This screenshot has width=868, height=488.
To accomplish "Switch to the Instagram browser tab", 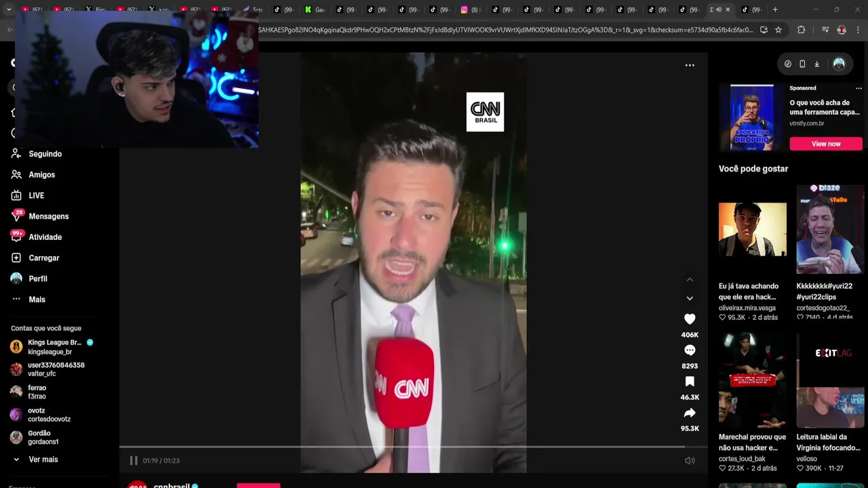I will [470, 9].
